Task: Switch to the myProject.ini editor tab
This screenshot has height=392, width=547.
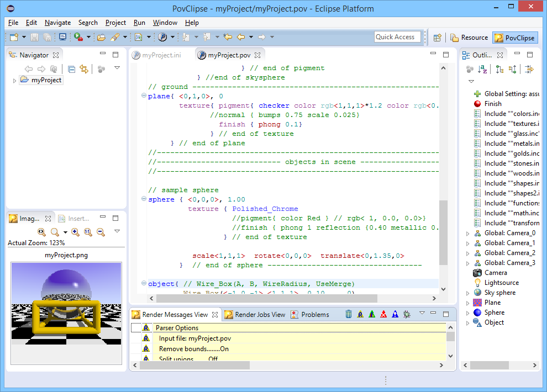Action: [x=157, y=55]
